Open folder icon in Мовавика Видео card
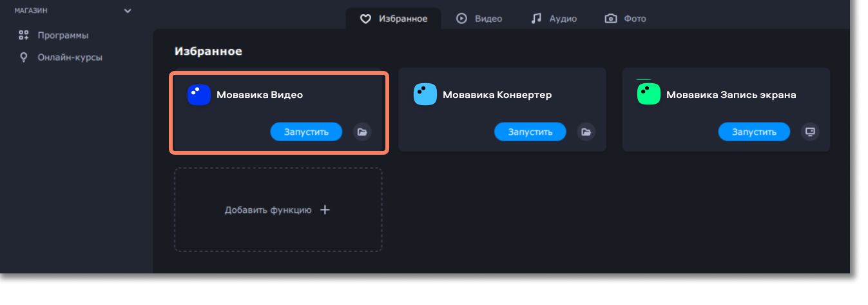Image resolution: width=868 pixels, height=305 pixels. (x=362, y=132)
